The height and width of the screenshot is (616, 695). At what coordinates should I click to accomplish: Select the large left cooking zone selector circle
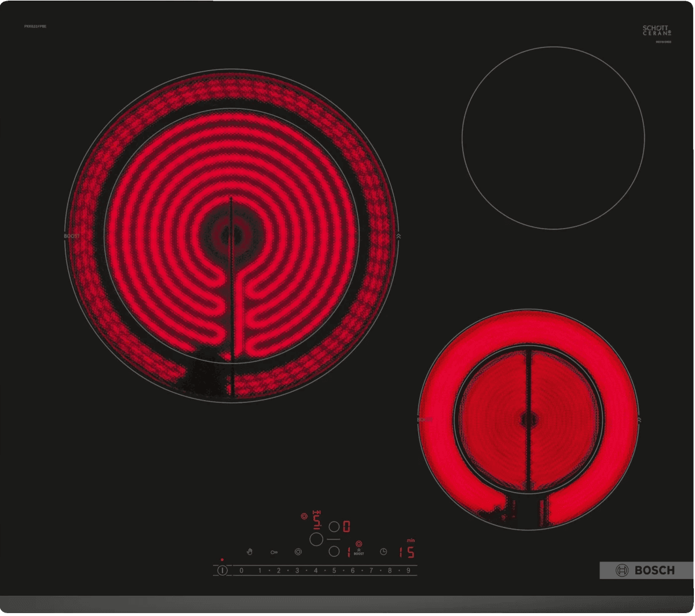click(x=316, y=539)
